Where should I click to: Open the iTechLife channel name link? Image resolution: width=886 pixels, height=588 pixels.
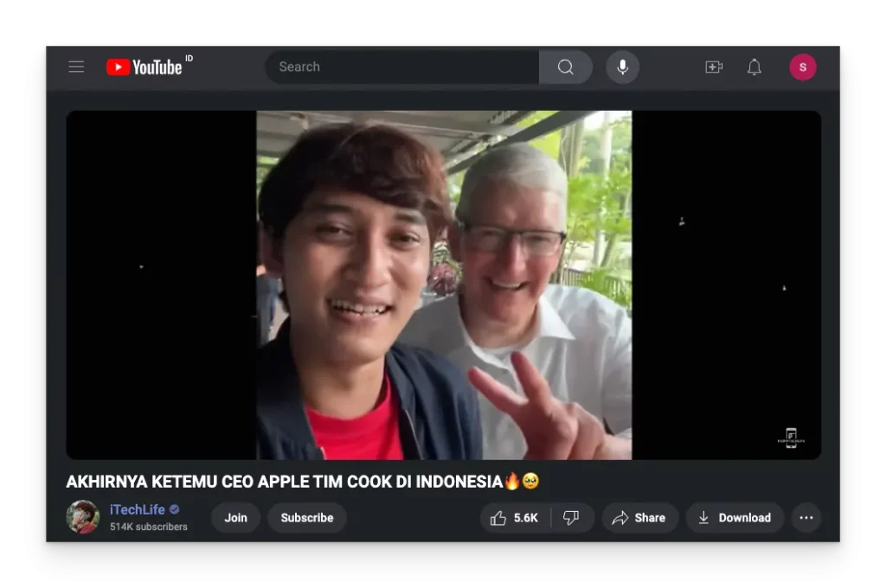tap(138, 509)
